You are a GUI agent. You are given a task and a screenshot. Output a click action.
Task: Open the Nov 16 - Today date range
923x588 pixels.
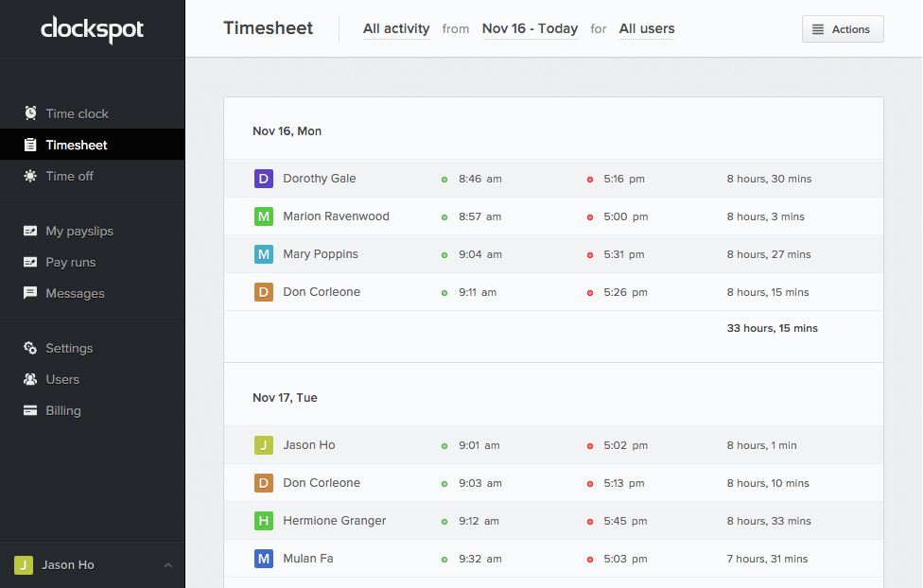click(x=530, y=29)
